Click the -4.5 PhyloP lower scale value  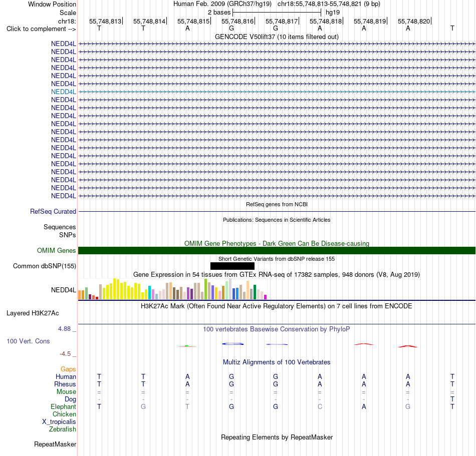(x=65, y=354)
